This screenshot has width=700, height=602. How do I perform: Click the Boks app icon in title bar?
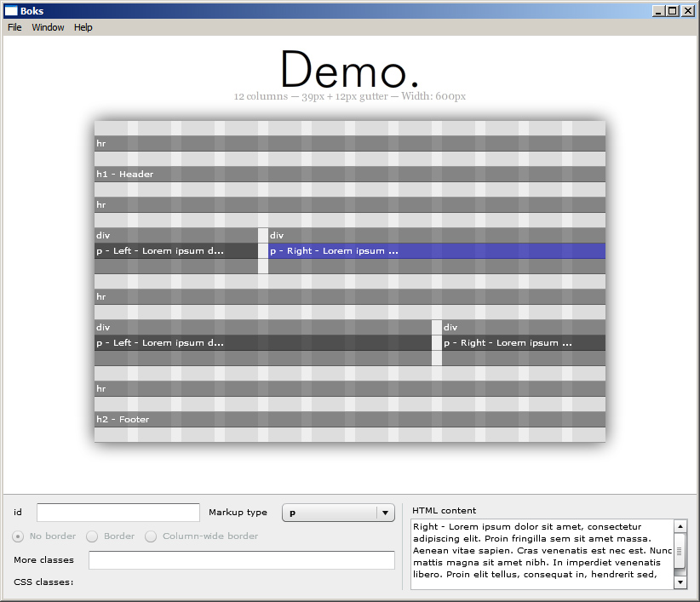coord(11,11)
